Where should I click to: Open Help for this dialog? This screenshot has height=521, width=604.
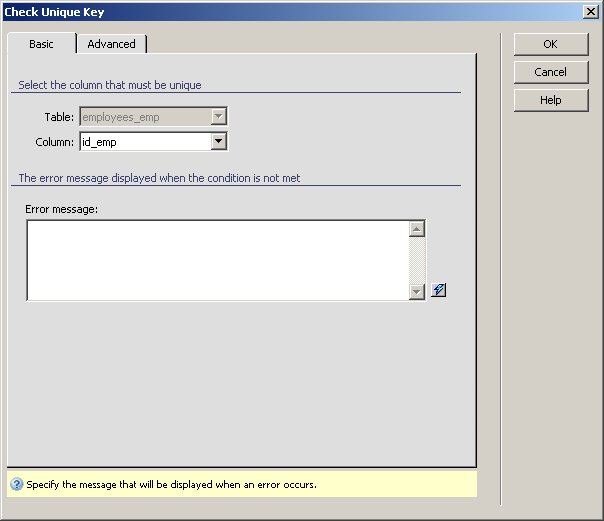point(550,100)
